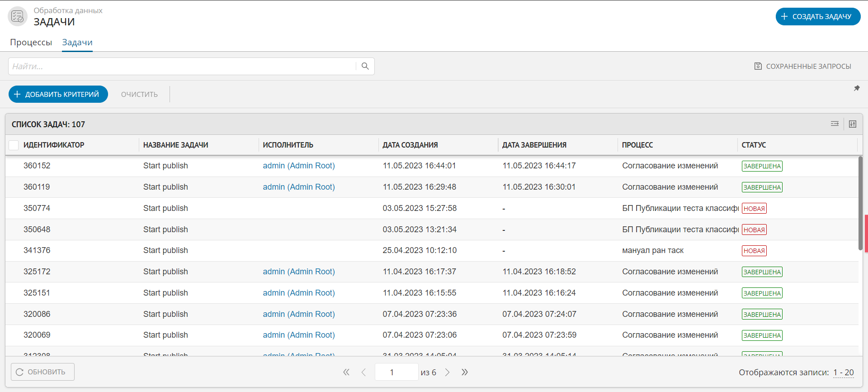
Task: Click the table vertical scrollbar
Action: coord(860,203)
